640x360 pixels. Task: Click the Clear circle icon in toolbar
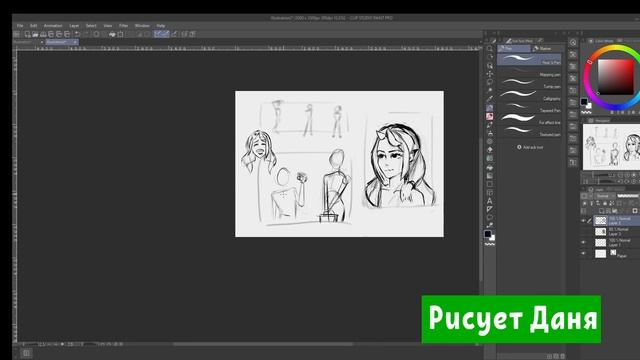96,34
